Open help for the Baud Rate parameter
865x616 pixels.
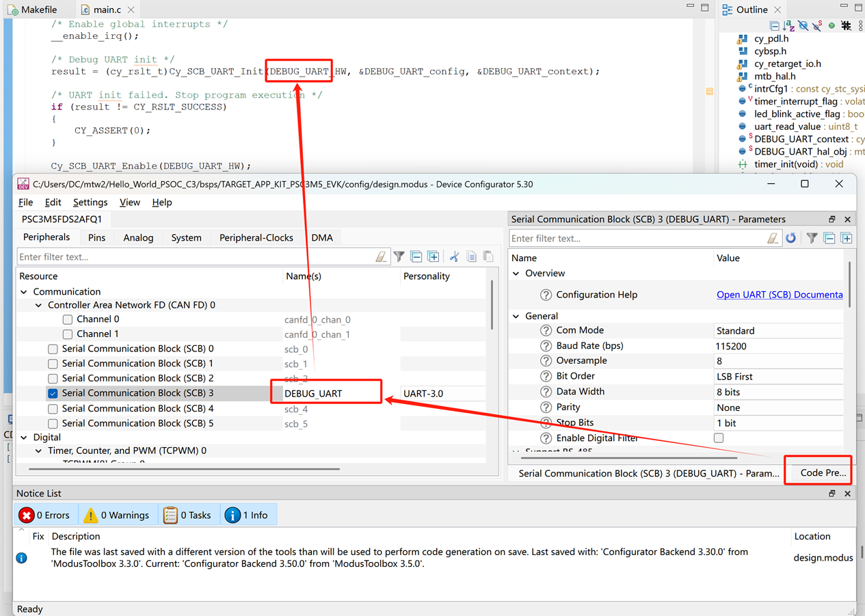point(546,346)
